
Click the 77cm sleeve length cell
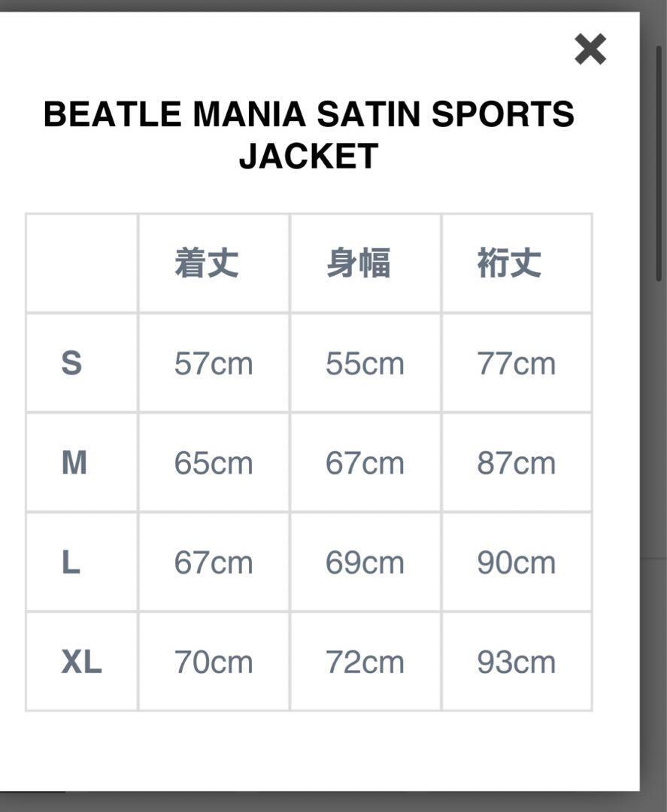click(516, 364)
